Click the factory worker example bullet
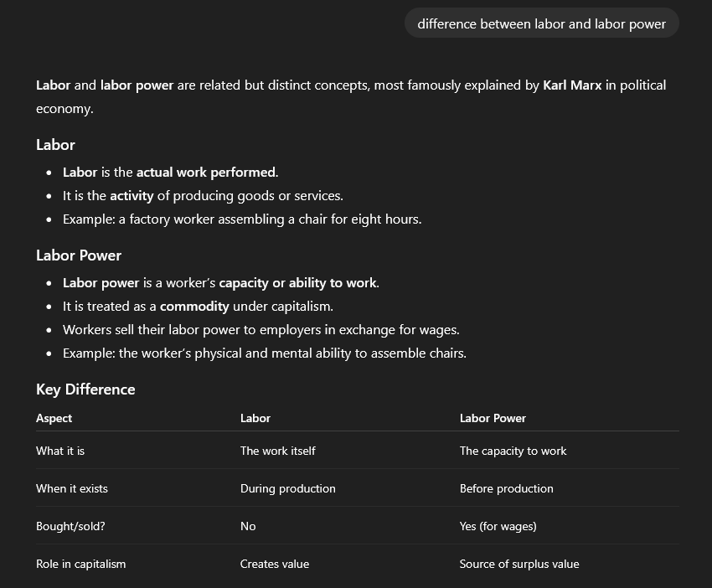Image resolution: width=712 pixels, height=588 pixels. coord(242,219)
